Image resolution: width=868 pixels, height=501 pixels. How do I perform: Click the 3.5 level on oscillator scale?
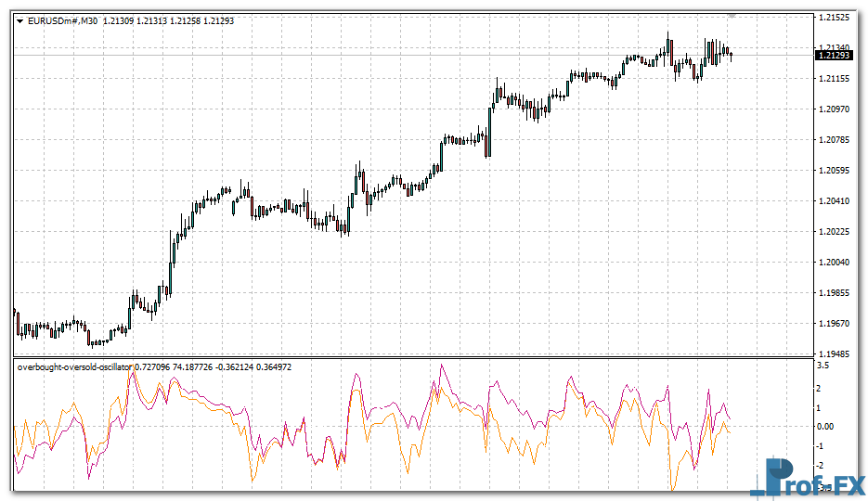tap(823, 366)
